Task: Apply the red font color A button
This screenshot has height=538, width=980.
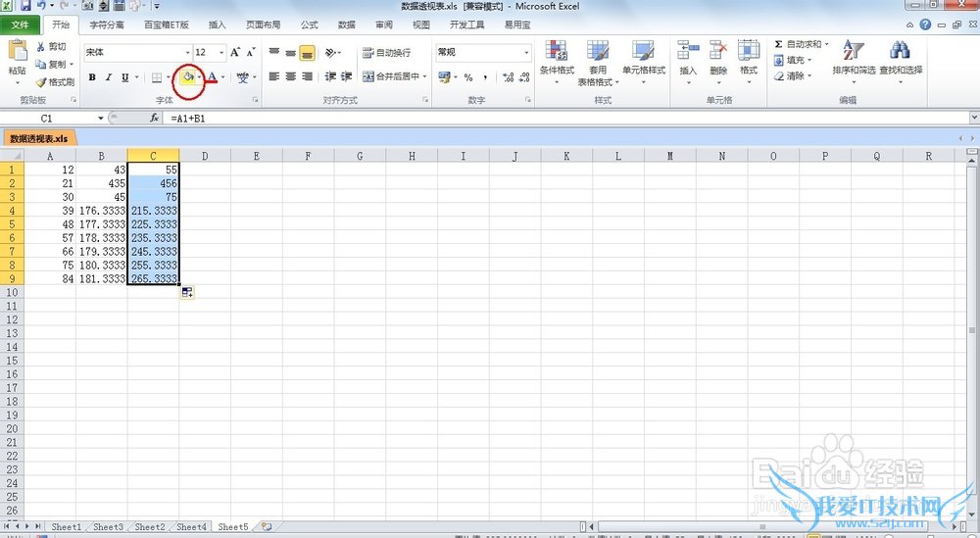Action: (x=212, y=77)
